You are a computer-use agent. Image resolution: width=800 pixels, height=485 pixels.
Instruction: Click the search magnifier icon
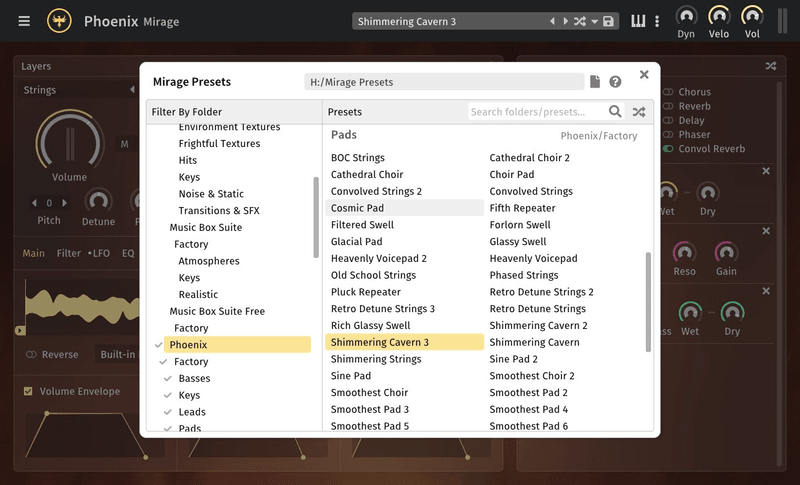pyautogui.click(x=616, y=112)
